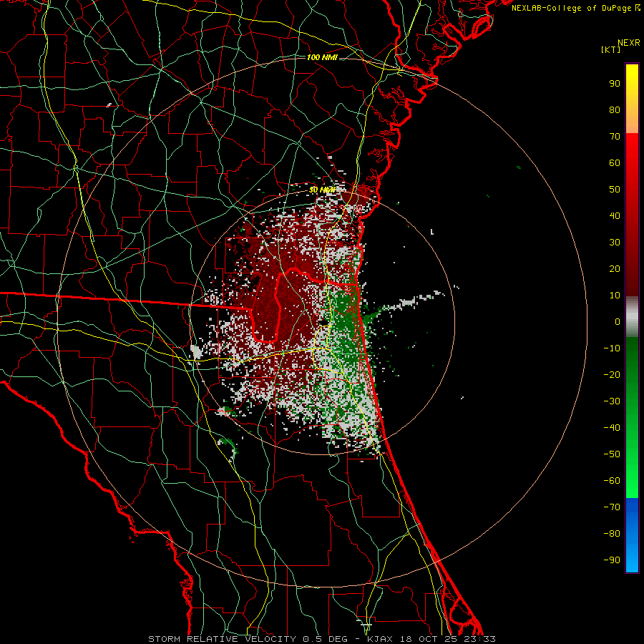The image size is (644, 644).
Task: Click the -80 value on velocity scale
Action: coord(612,534)
